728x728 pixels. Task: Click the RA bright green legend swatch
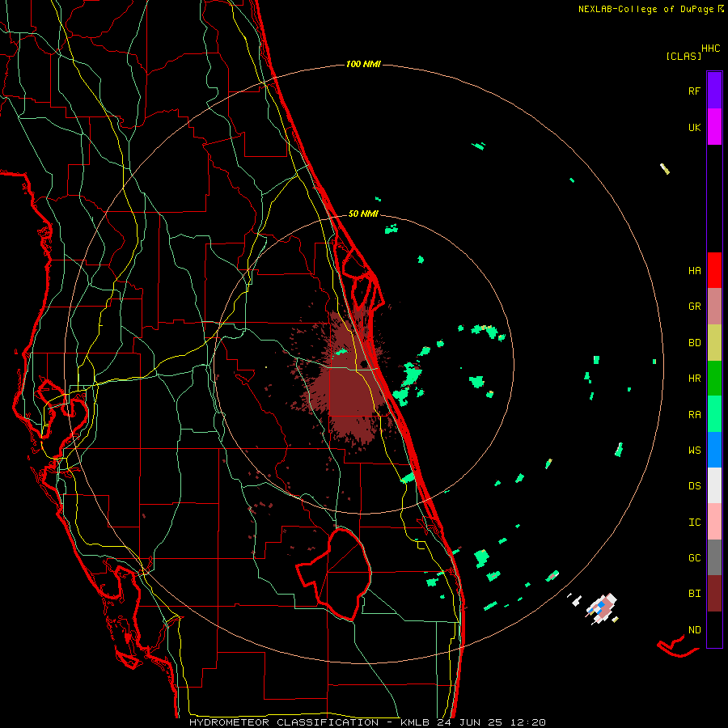[x=714, y=414]
